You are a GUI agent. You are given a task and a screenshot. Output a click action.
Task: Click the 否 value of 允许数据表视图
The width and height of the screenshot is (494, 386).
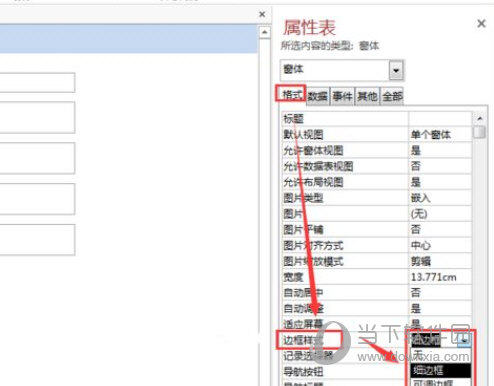440,166
